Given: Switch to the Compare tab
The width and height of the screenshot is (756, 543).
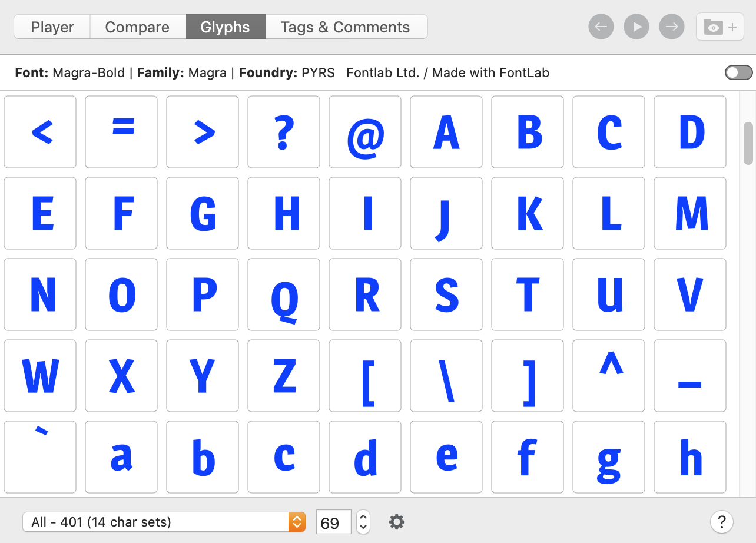Looking at the screenshot, I should tap(137, 27).
